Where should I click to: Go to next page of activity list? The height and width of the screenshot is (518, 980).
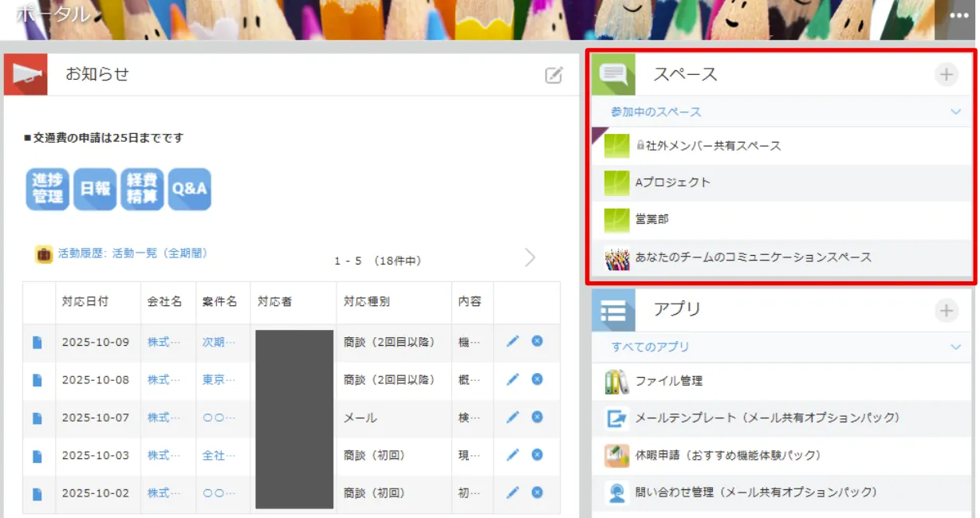coord(530,257)
